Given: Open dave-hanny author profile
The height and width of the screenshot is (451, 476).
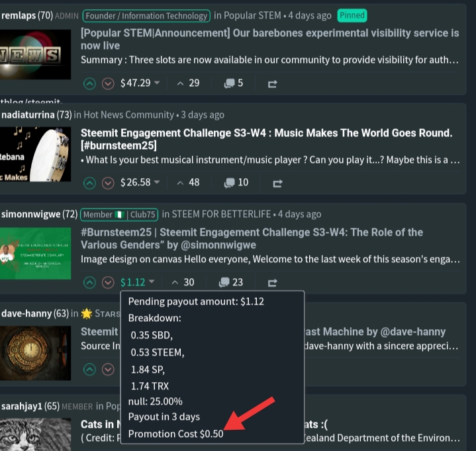Looking at the screenshot, I should point(26,313).
